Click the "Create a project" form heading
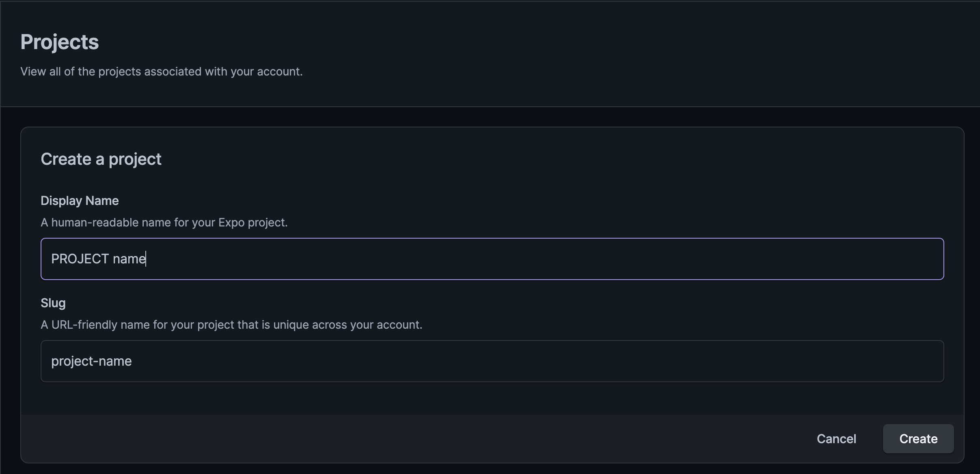This screenshot has height=474, width=980. click(x=101, y=159)
